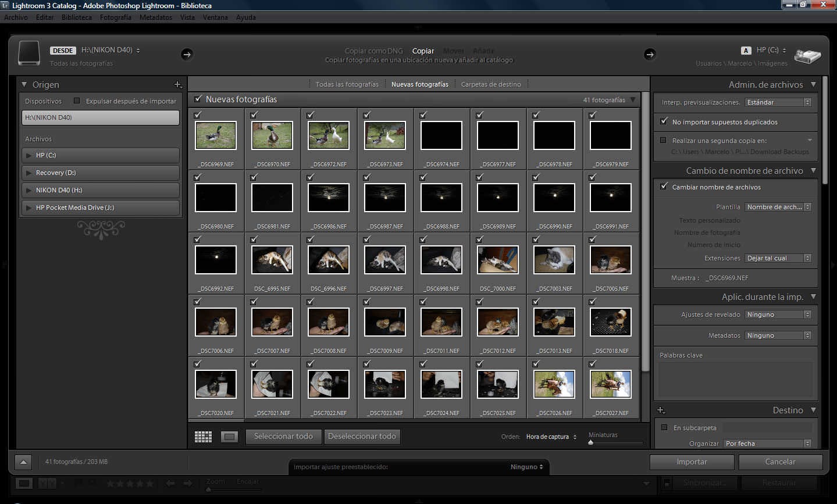This screenshot has height=504, width=837.
Task: Click the add keyword plus icon under Destino
Action: [661, 410]
